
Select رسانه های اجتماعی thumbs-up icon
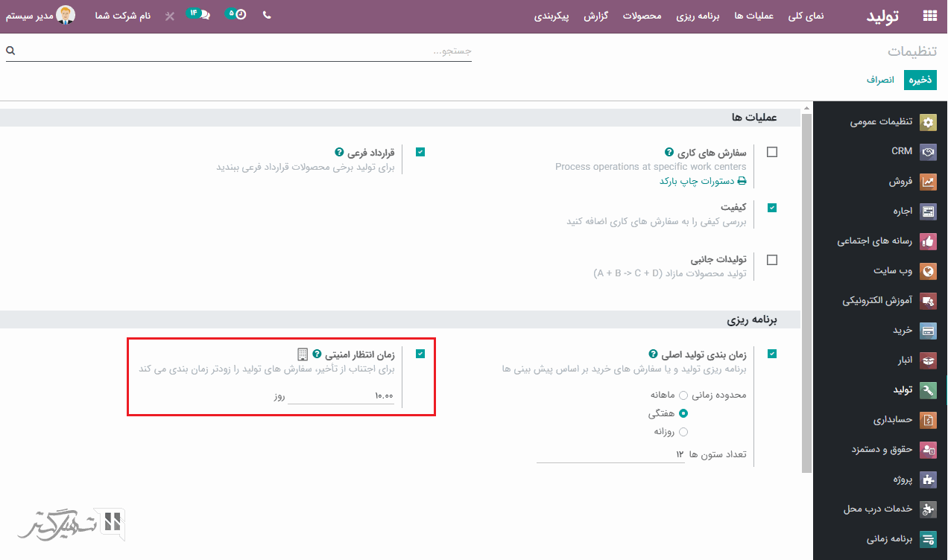pos(928,241)
